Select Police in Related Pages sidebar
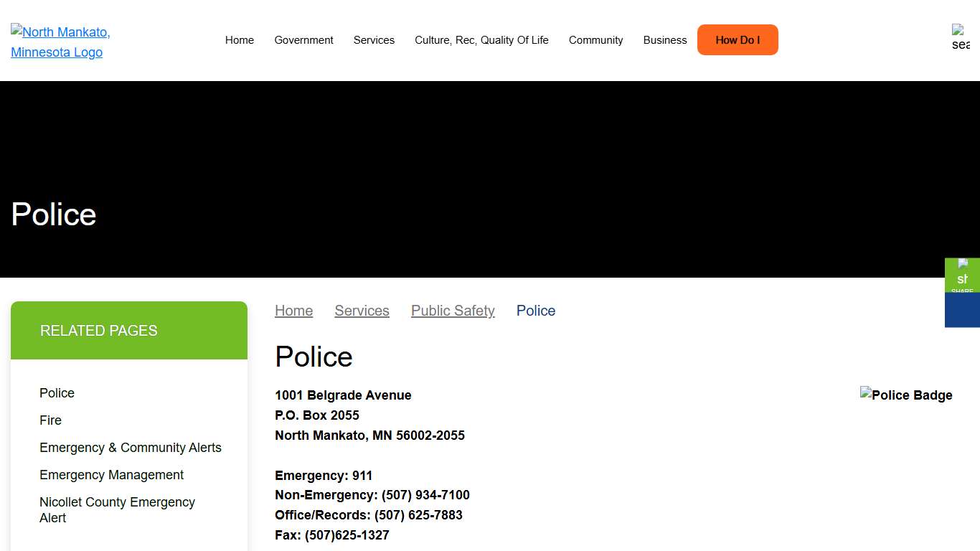This screenshot has height=551, width=980. point(57,393)
